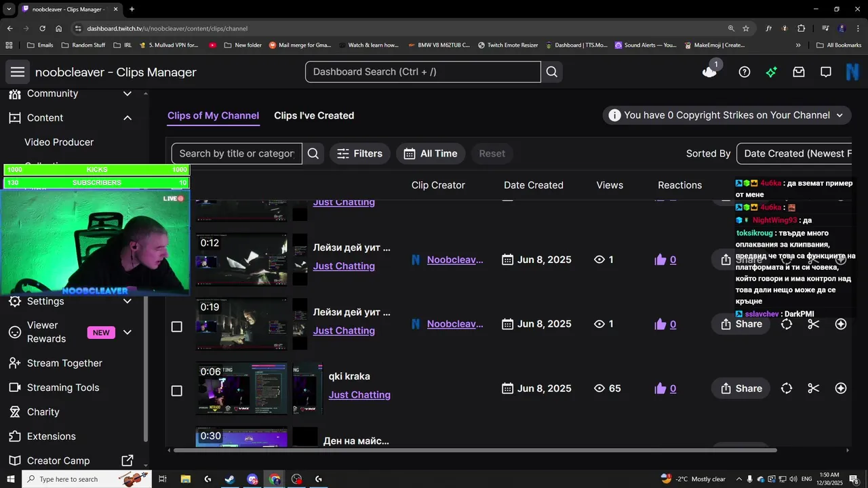
Task: Open the 0:06 qki kraka clip thumbnail
Action: coord(242,388)
